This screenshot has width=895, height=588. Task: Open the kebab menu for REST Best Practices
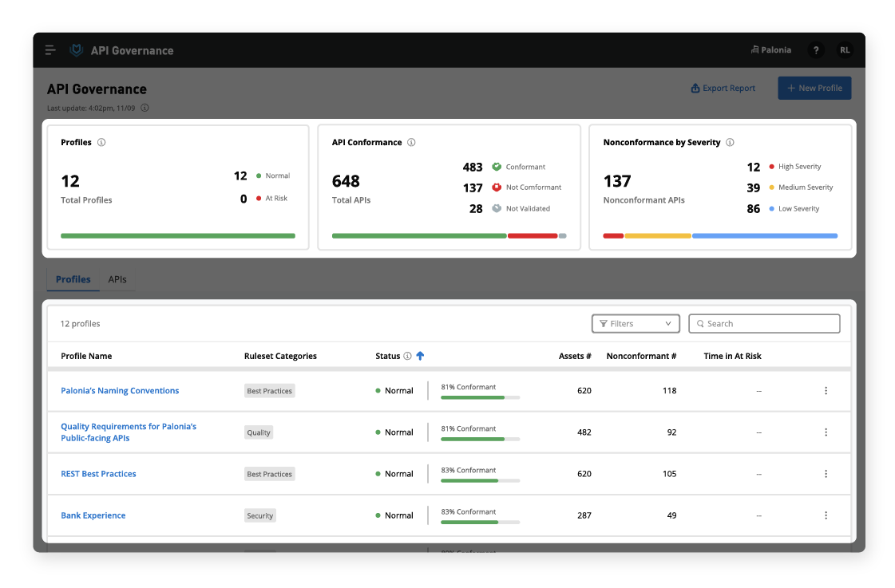[826, 473]
